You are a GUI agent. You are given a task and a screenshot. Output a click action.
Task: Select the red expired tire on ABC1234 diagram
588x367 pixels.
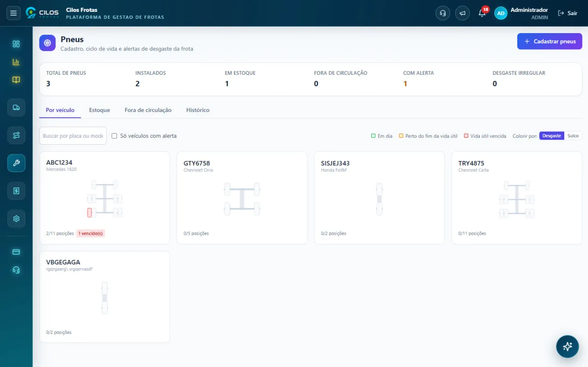tap(90, 213)
